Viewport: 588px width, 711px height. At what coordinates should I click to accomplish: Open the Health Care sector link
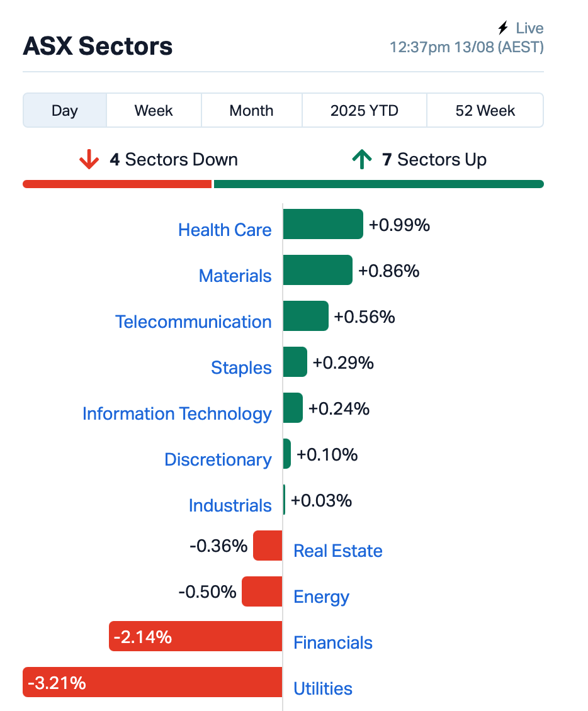(x=225, y=230)
